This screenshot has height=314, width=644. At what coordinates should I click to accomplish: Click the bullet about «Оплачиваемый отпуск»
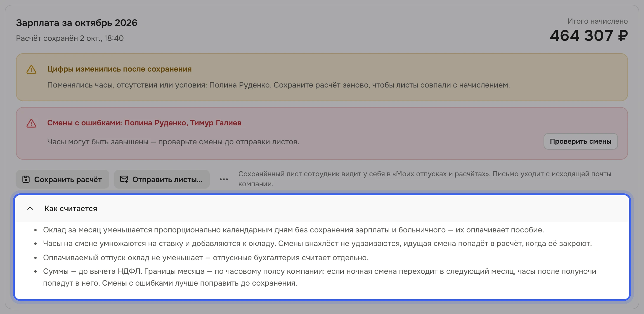tap(206, 258)
